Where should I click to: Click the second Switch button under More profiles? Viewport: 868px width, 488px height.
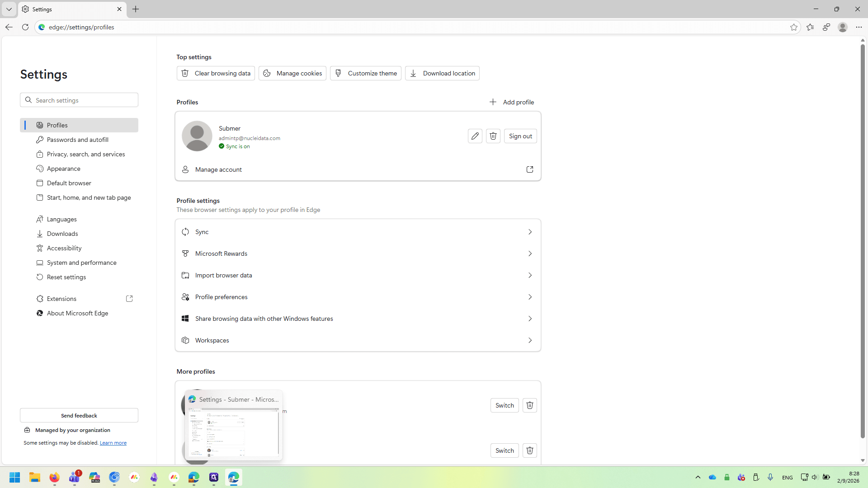tap(505, 450)
